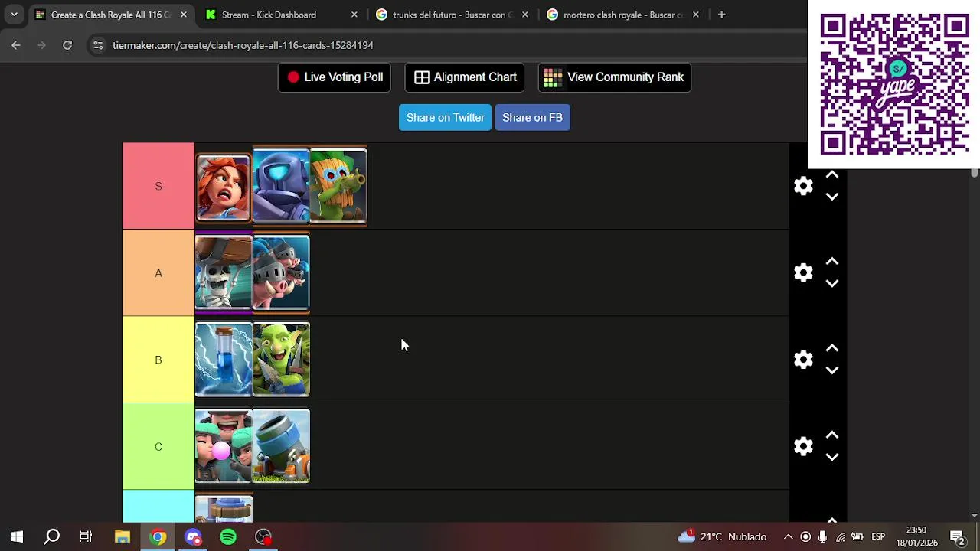Screen dimensions: 980x551
Task: Open settings gear for tier B row
Action: click(x=803, y=360)
